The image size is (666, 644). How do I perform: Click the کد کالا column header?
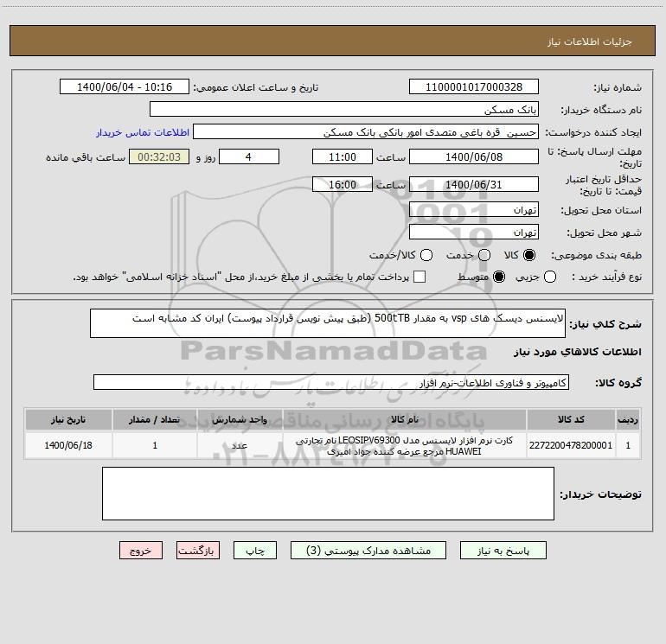571,419
